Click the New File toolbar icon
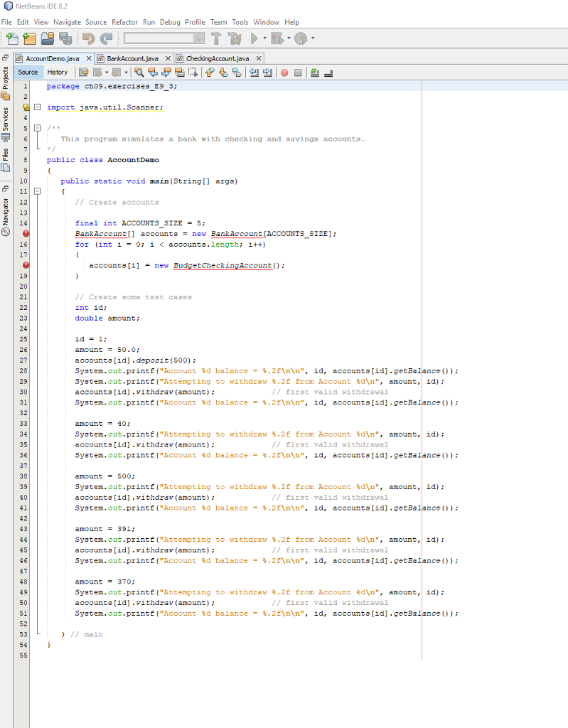 13,38
